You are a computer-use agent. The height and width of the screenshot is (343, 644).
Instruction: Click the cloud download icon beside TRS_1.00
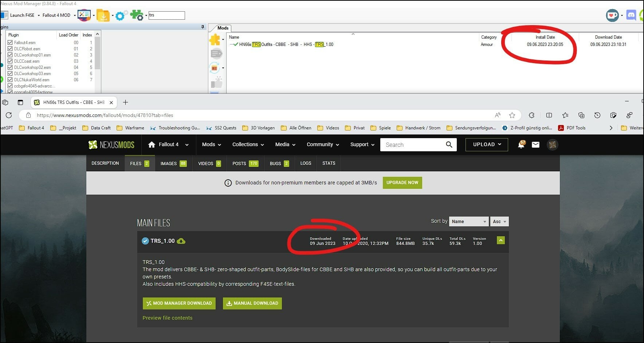click(181, 241)
